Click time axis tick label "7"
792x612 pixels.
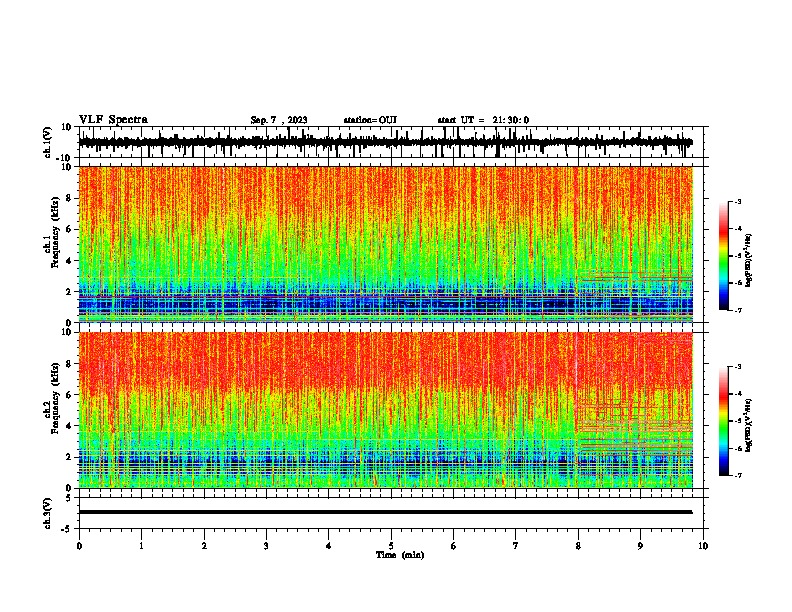[516, 546]
